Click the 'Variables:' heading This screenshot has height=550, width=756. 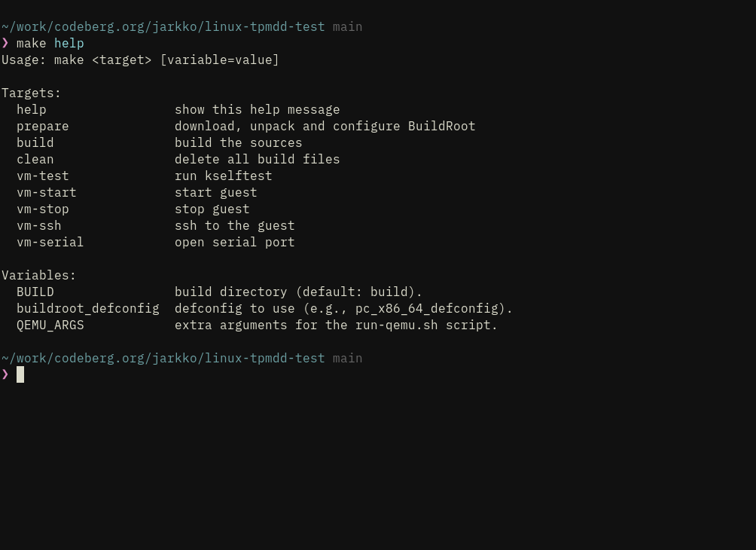38,276
